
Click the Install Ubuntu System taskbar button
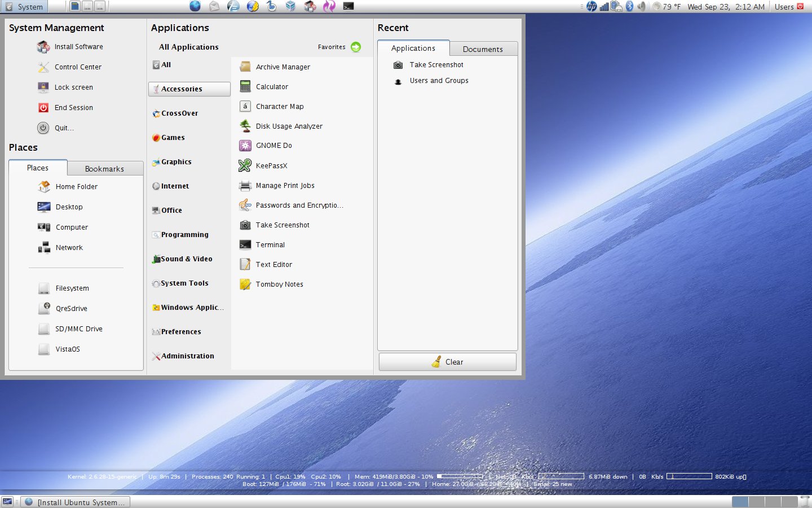click(x=76, y=502)
